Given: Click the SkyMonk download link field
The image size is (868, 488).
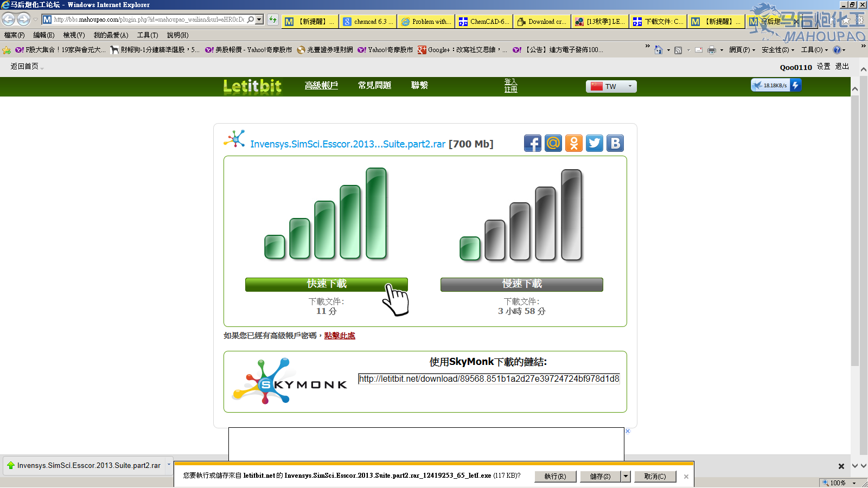Looking at the screenshot, I should [x=489, y=378].
